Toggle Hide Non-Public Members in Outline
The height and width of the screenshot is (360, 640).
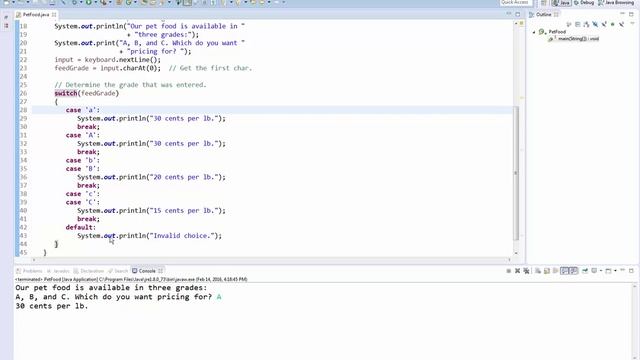(x=612, y=24)
